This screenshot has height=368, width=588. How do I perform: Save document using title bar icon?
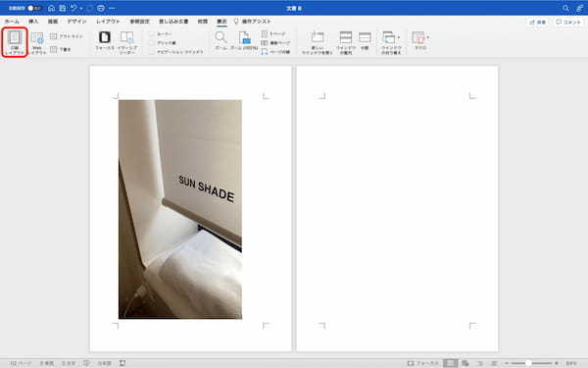[63, 8]
